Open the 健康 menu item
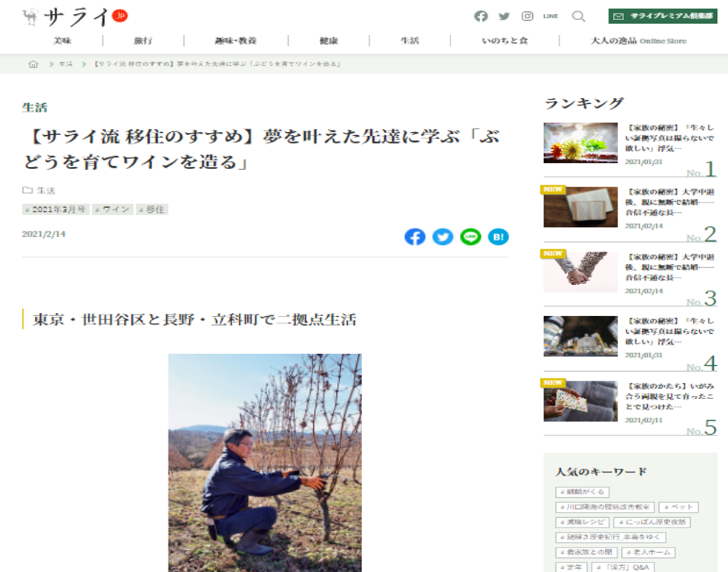 click(328, 41)
